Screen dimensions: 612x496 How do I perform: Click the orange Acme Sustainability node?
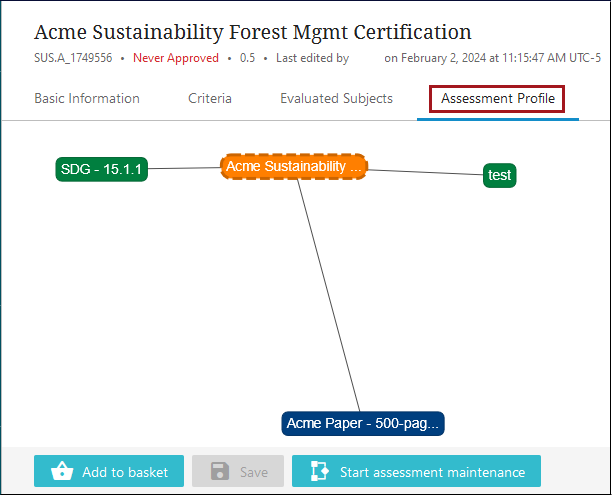[294, 167]
